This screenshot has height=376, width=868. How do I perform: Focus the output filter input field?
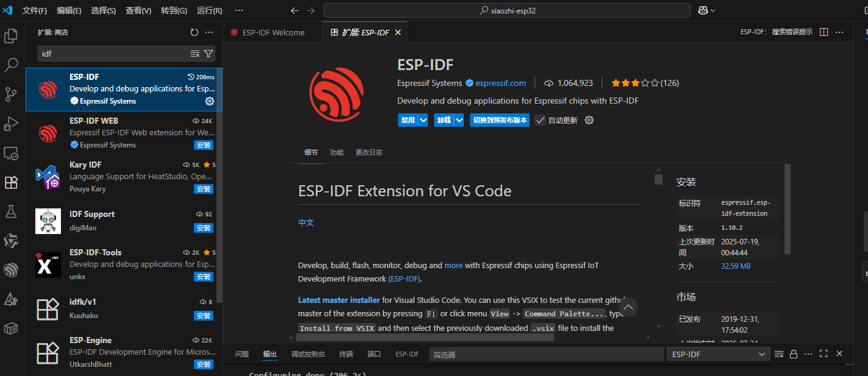546,354
